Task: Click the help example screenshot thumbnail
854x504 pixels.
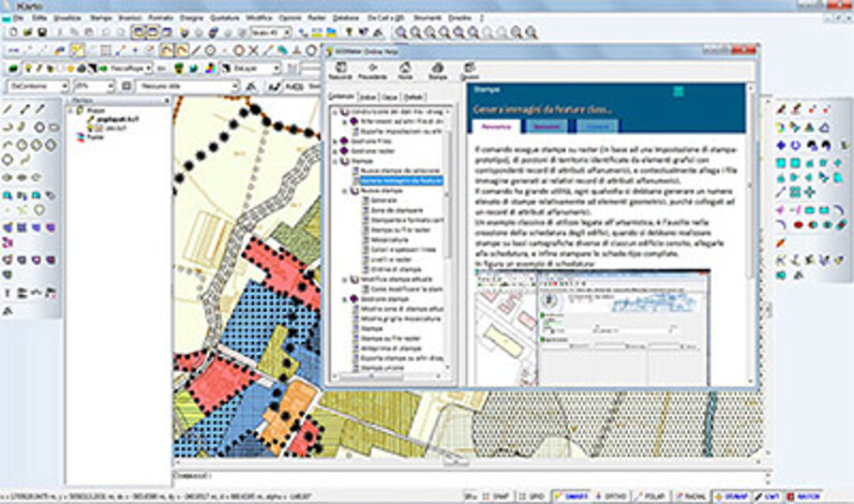Action: click(592, 326)
